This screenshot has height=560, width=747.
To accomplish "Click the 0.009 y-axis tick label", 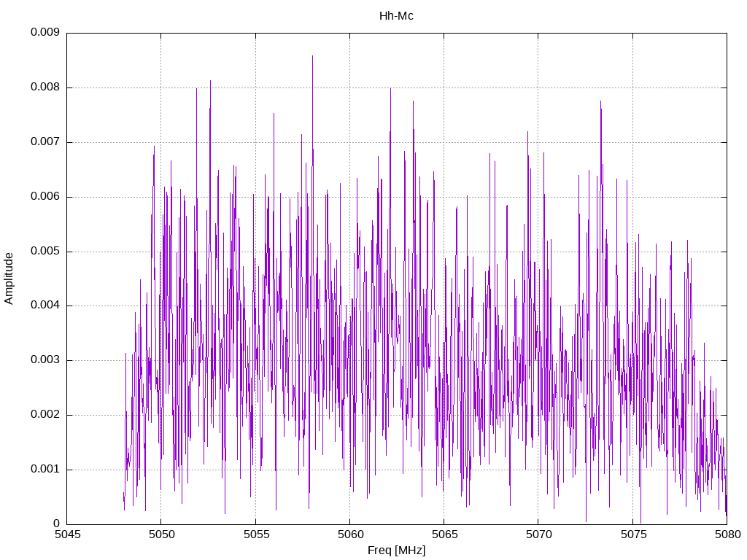I will pos(45,32).
